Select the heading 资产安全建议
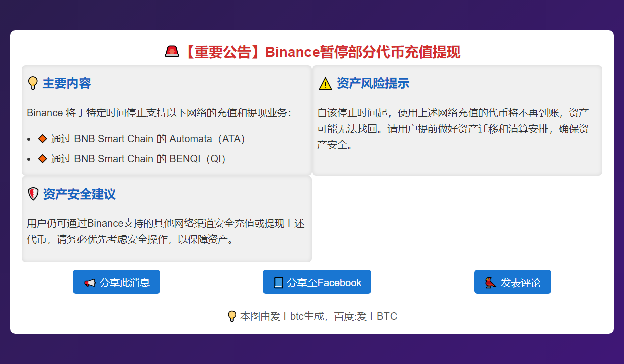 79,194
